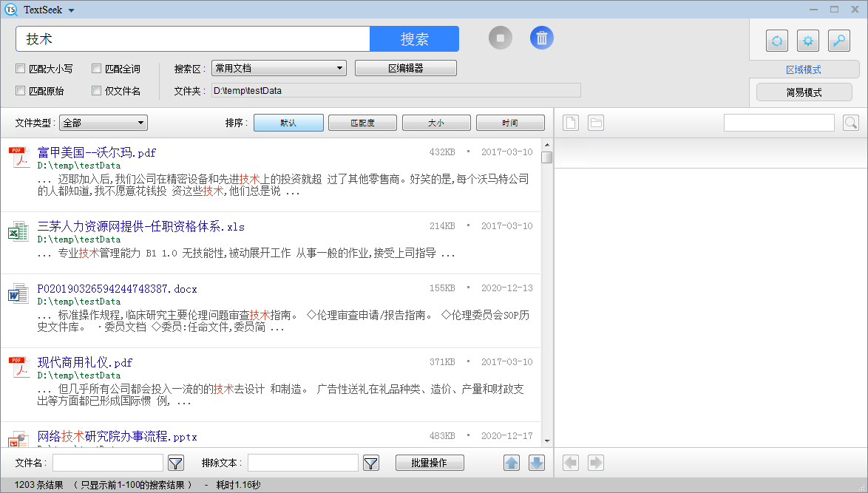
Task: Click the refresh index icon
Action: (776, 41)
